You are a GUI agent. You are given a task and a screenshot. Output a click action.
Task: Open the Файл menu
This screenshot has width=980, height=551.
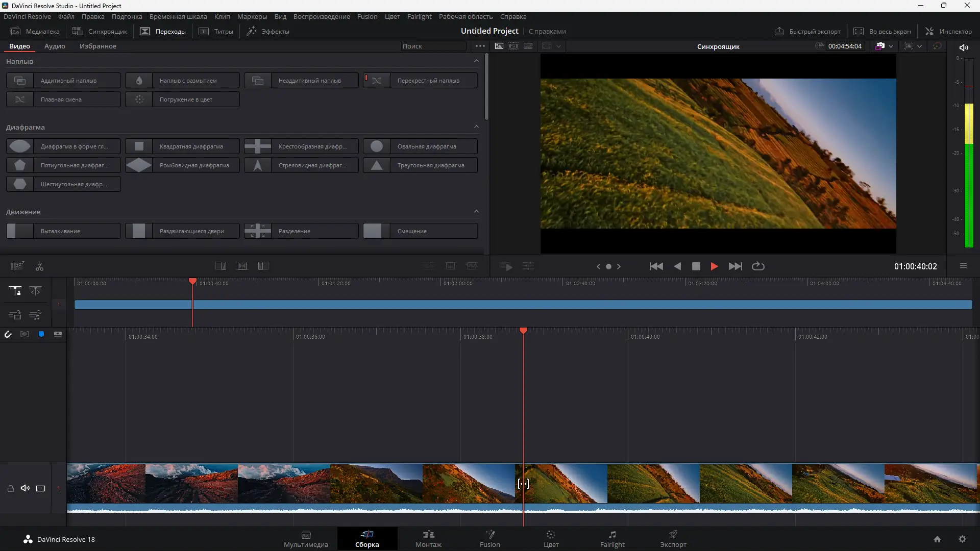coord(66,16)
